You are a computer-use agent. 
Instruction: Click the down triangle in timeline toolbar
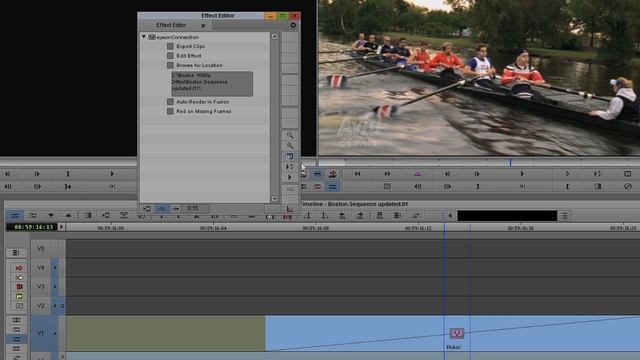[x=51, y=216]
